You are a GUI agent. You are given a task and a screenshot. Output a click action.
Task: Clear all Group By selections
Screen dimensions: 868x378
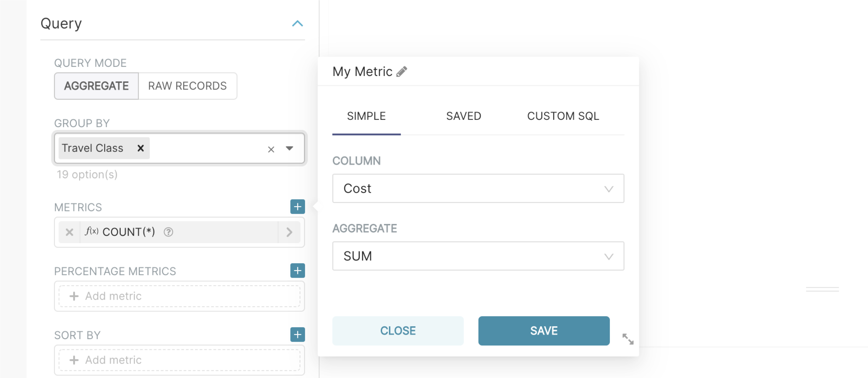tap(271, 149)
